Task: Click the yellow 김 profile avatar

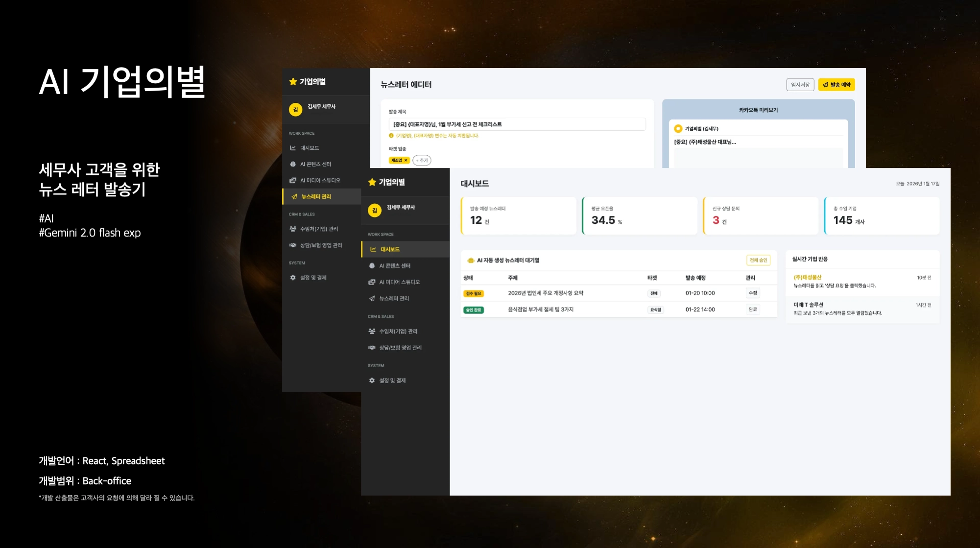Action: click(x=374, y=211)
